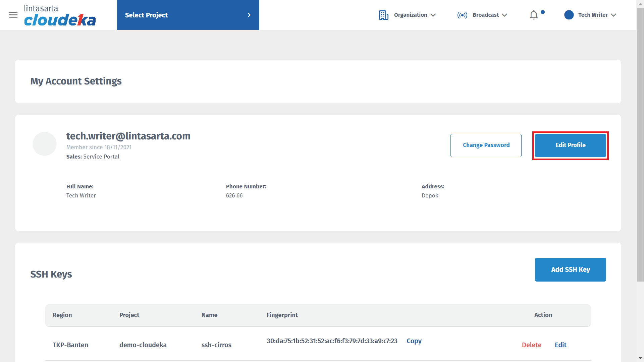Click the Broadcast signal icon
The image size is (644, 362).
(x=462, y=15)
